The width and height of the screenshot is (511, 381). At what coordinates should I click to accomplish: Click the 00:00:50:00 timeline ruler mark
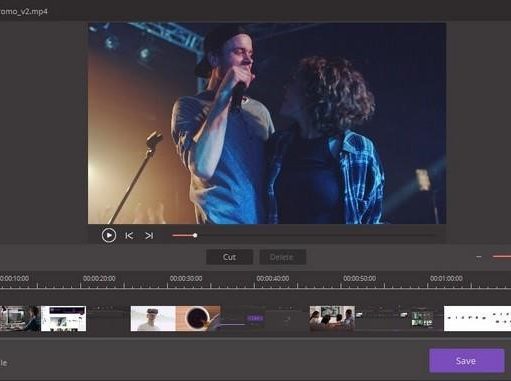pyautogui.click(x=359, y=278)
